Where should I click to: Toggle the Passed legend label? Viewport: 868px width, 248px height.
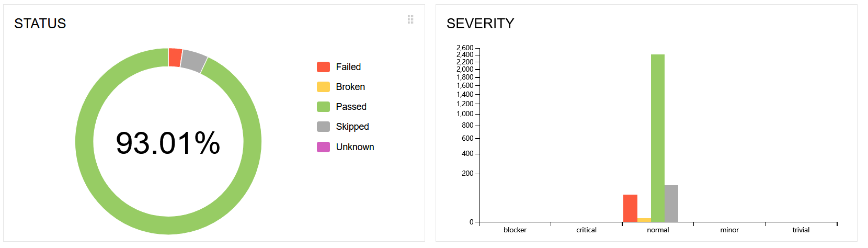pyautogui.click(x=351, y=107)
